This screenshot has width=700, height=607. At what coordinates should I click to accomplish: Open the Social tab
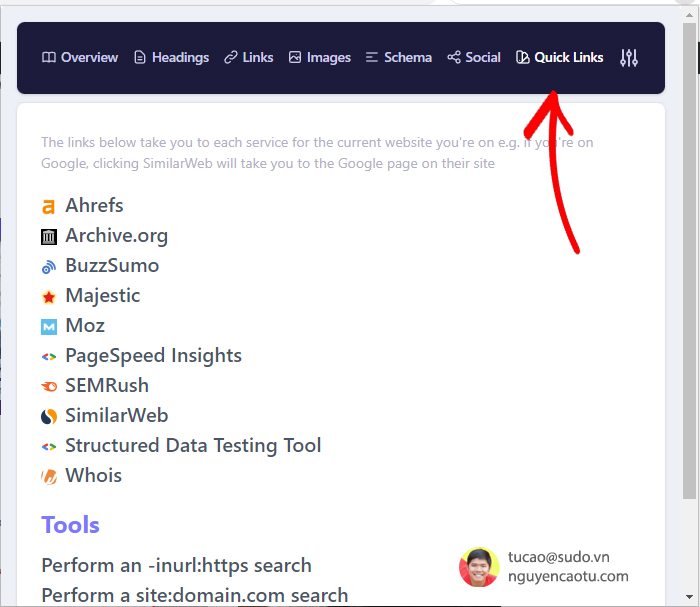point(473,58)
